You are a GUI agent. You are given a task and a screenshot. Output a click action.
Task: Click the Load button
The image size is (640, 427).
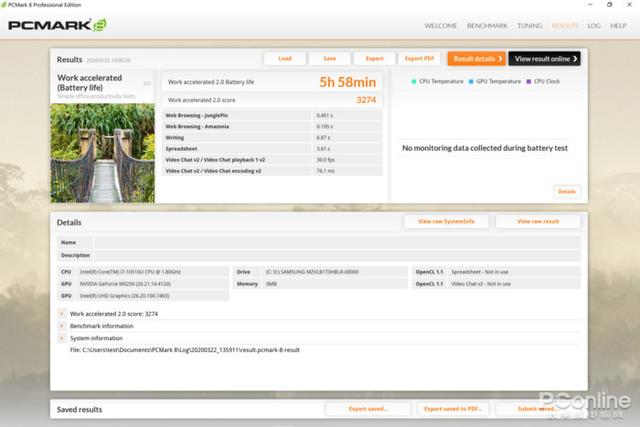285,59
